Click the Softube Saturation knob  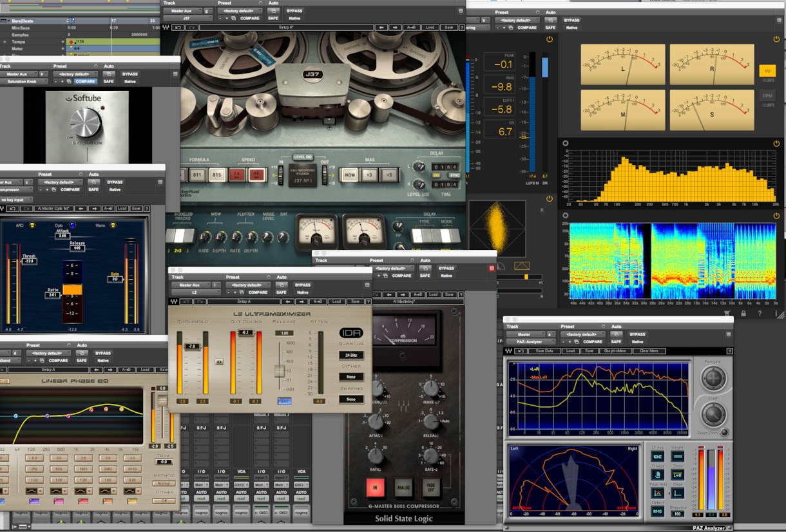point(86,122)
